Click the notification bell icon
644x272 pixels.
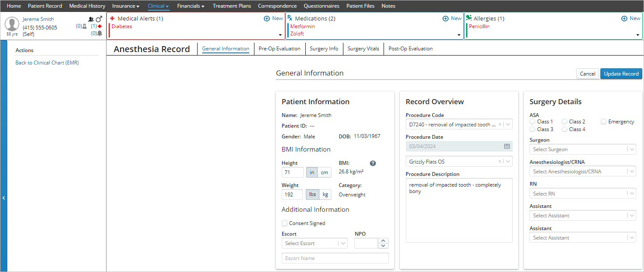click(99, 33)
